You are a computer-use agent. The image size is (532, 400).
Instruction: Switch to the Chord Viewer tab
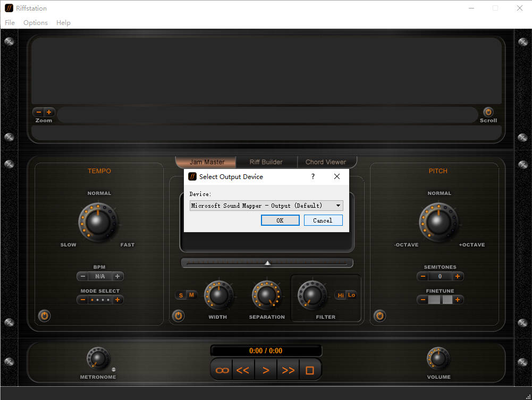point(326,162)
